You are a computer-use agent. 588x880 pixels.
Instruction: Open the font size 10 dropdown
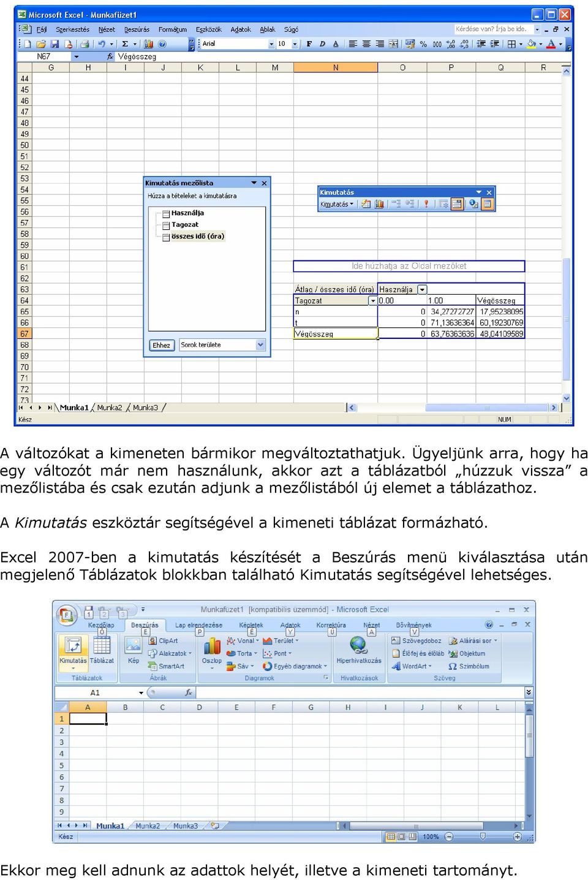[295, 44]
